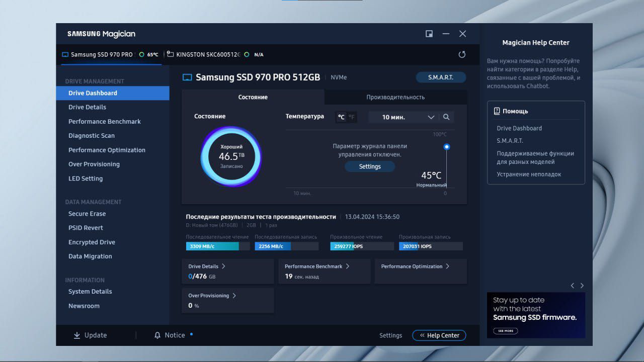
Task: Click the temperature search magnifier icon
Action: [446, 117]
